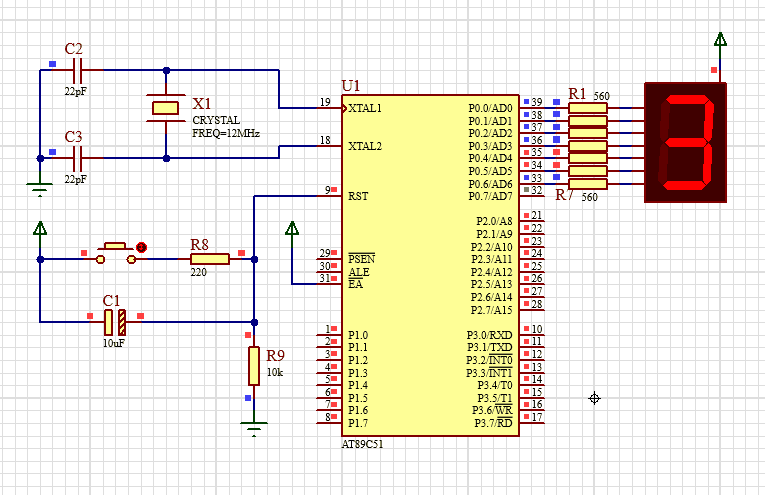Viewport: 765px width, 495px height.
Task: Select electrolytic capacitor C1
Action: click(x=115, y=322)
